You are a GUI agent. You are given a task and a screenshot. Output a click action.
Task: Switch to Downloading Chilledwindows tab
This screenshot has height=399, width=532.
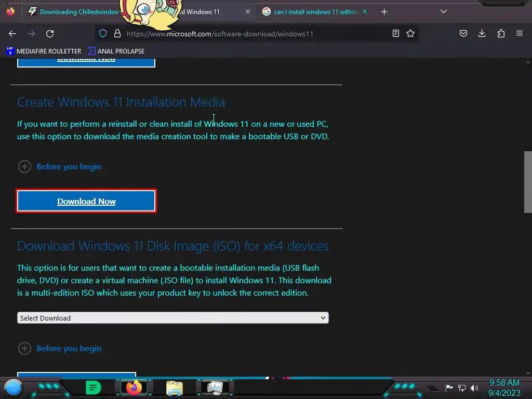73,12
